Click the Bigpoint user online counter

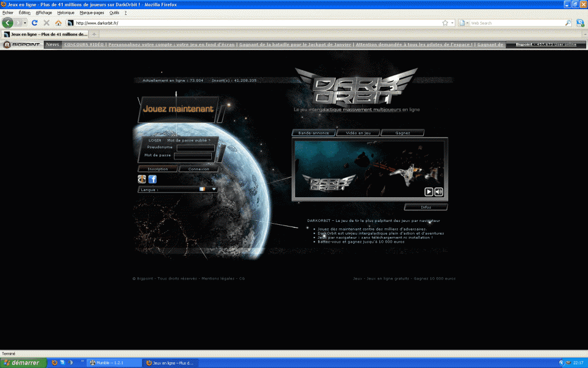546,44
